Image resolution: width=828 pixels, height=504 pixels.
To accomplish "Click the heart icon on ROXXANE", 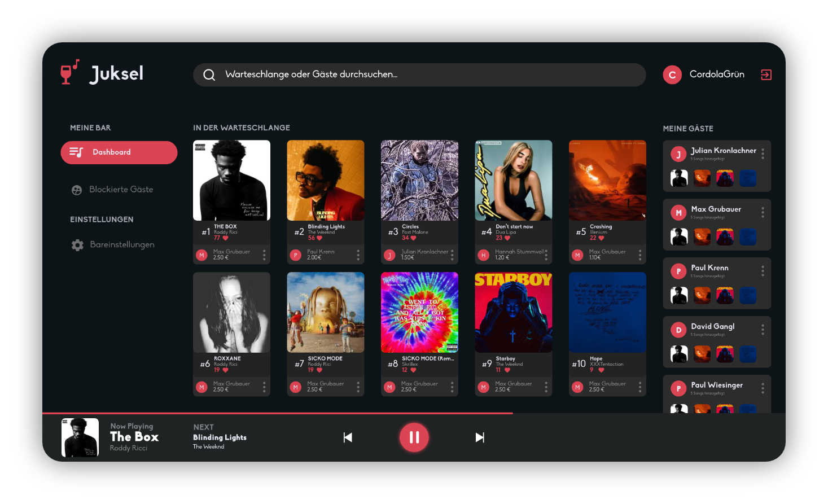I will click(x=225, y=370).
